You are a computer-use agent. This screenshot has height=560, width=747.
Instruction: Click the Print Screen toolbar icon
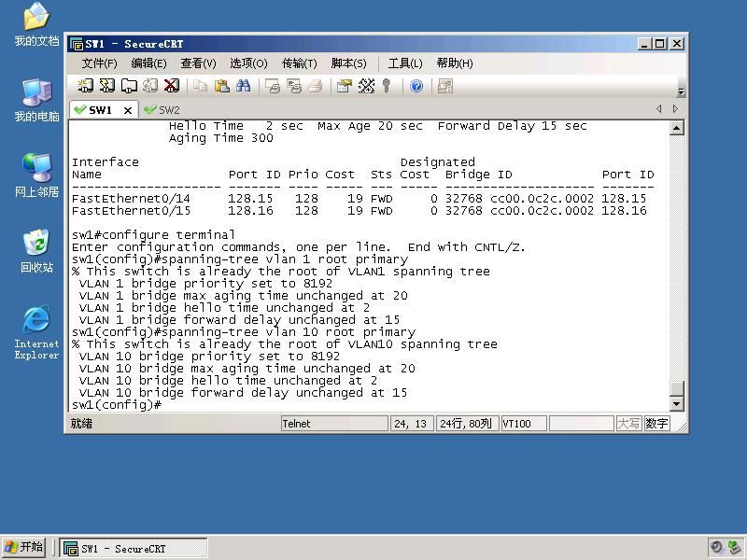pyautogui.click(x=273, y=86)
